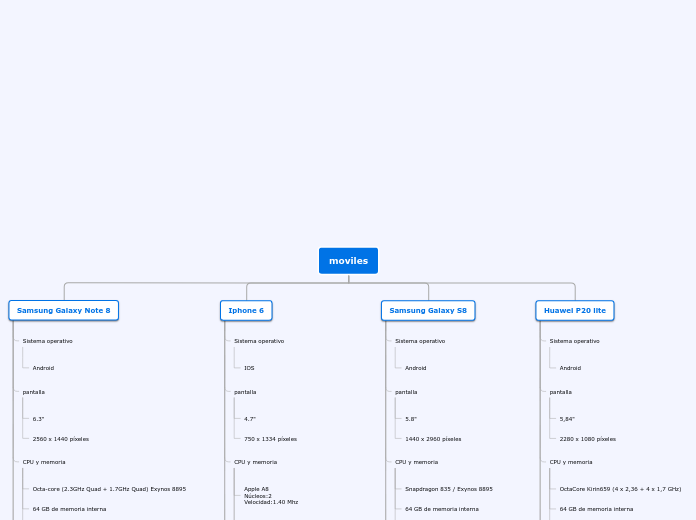Click "64 GB de memoria interna" under Galaxy S8
Image resolution: width=696 pixels, height=520 pixels.
(x=442, y=509)
